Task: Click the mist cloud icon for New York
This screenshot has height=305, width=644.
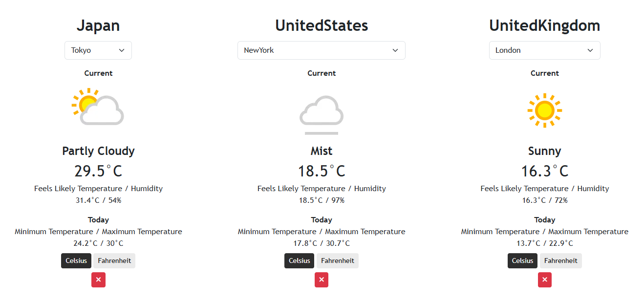Action: (x=322, y=114)
